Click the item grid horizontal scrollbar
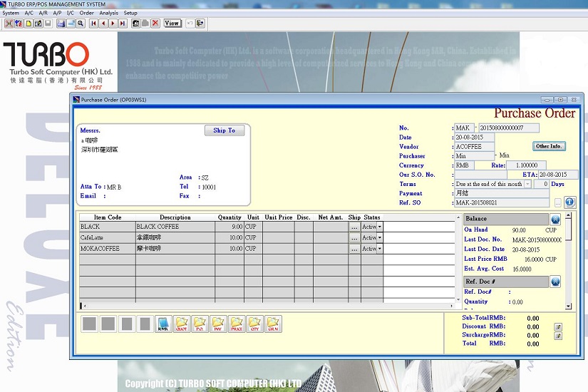The image size is (588, 392). (x=268, y=306)
